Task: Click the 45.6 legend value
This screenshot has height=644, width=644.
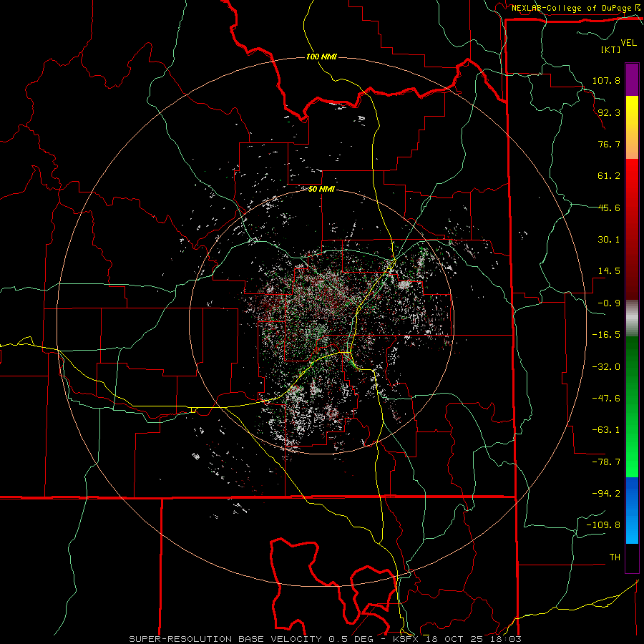Action: click(609, 208)
